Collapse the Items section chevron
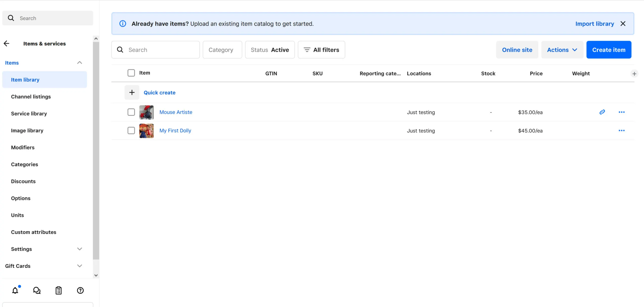The image size is (644, 307). pos(79,62)
